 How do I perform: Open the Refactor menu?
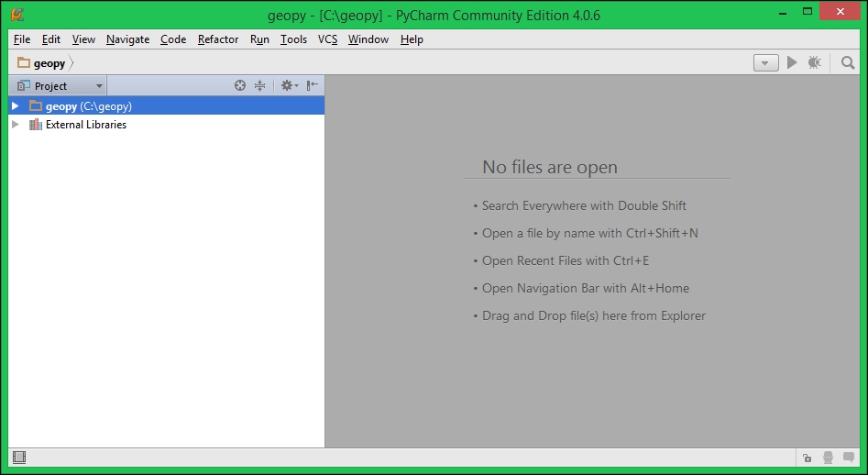pos(218,39)
